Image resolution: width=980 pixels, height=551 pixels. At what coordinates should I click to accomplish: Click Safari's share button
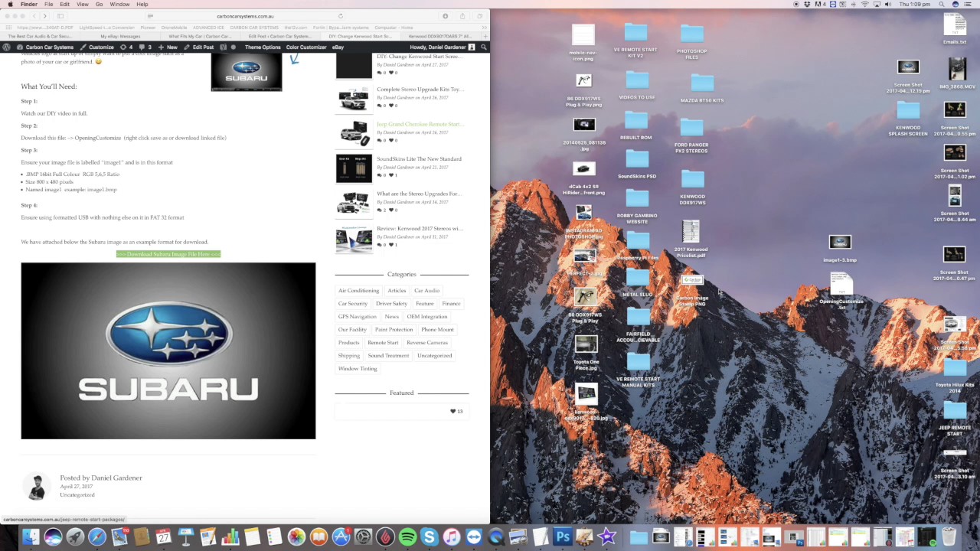point(462,16)
